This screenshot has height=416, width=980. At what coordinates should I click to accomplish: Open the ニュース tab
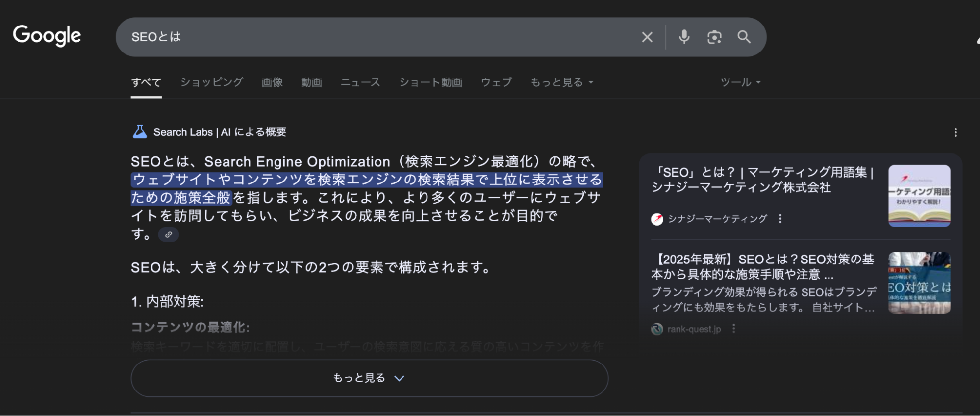360,82
